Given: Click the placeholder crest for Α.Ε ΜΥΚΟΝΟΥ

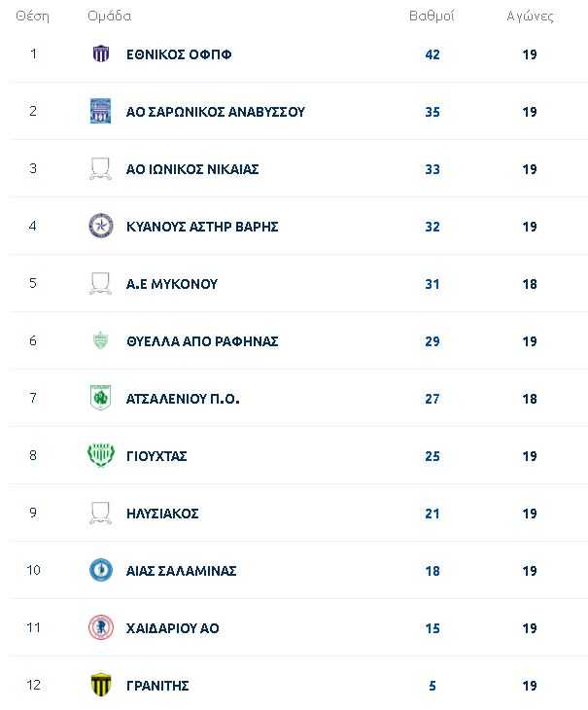Looking at the screenshot, I should click(100, 283).
